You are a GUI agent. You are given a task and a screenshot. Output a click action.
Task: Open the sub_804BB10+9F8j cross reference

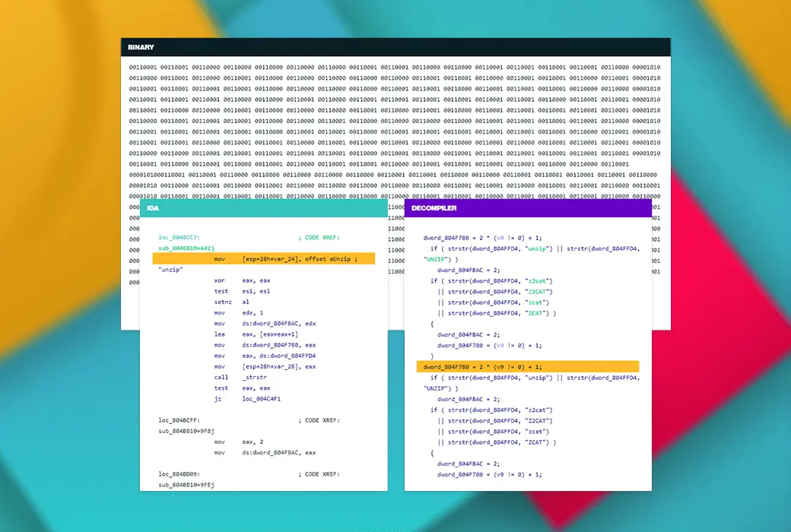[186, 431]
